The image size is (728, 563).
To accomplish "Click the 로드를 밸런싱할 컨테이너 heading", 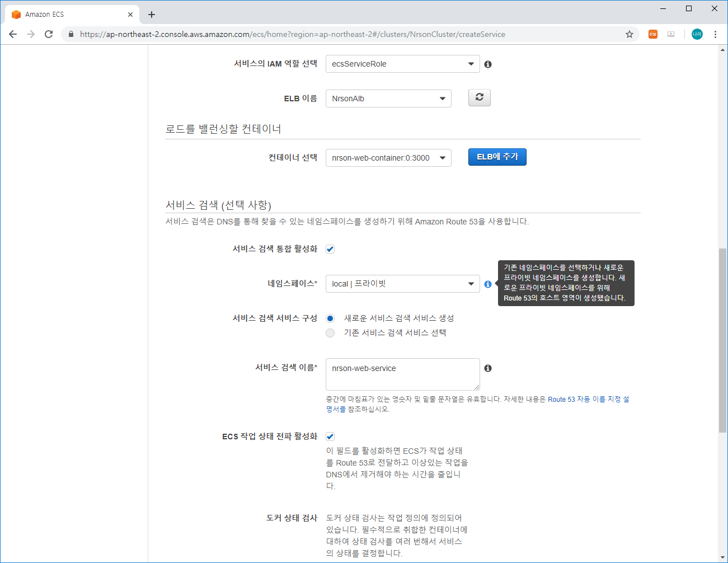I will (x=223, y=129).
